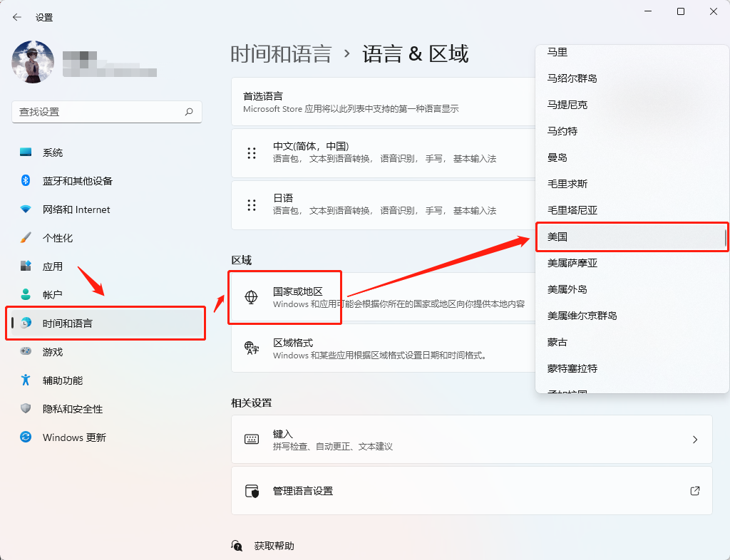This screenshot has width=730, height=560.
Task: Open 个性化 paintbrush icon
Action: point(26,238)
